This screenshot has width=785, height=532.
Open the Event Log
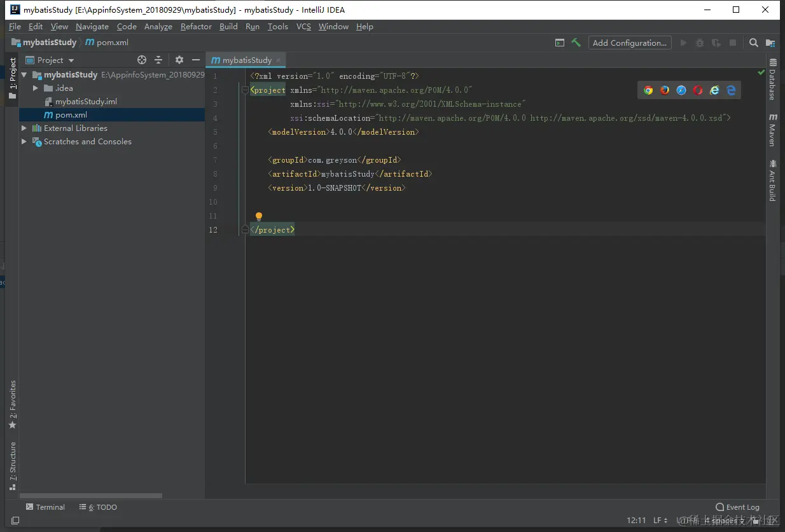tap(737, 507)
